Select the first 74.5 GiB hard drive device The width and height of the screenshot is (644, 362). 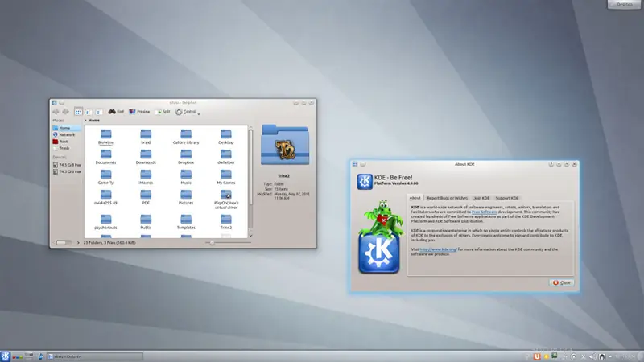click(x=67, y=165)
